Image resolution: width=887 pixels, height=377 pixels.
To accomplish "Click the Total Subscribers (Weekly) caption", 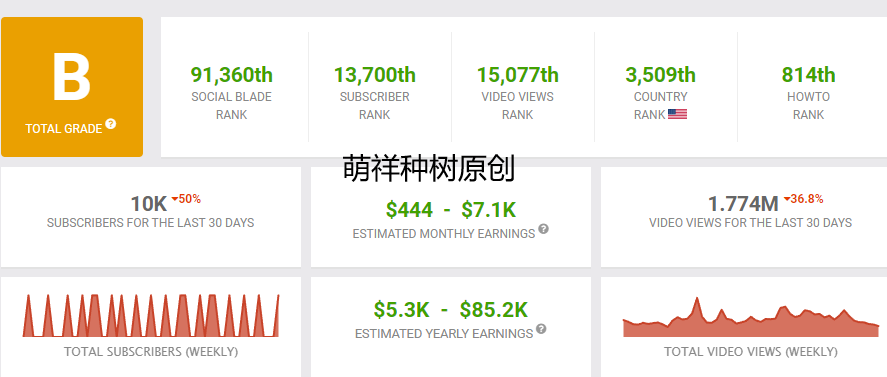I will [151, 352].
